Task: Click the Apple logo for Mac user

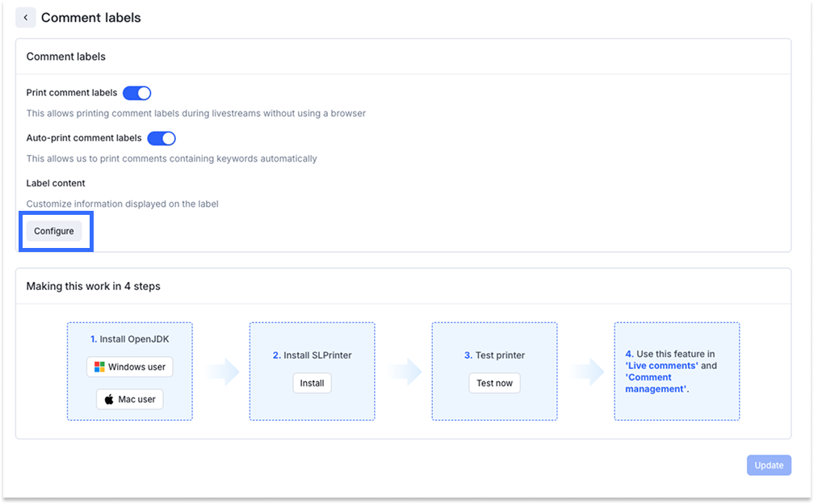Action: [109, 399]
